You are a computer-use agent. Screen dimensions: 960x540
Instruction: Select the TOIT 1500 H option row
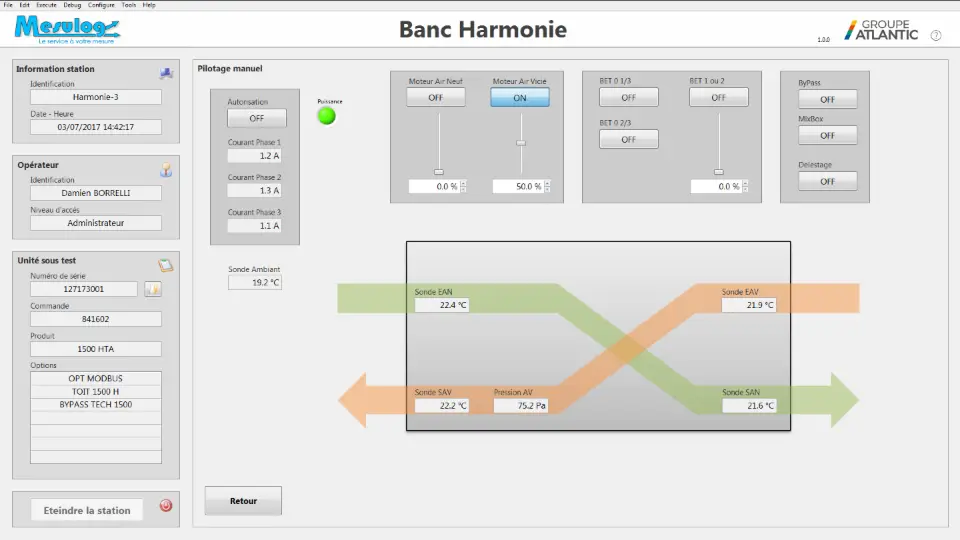(x=96, y=391)
